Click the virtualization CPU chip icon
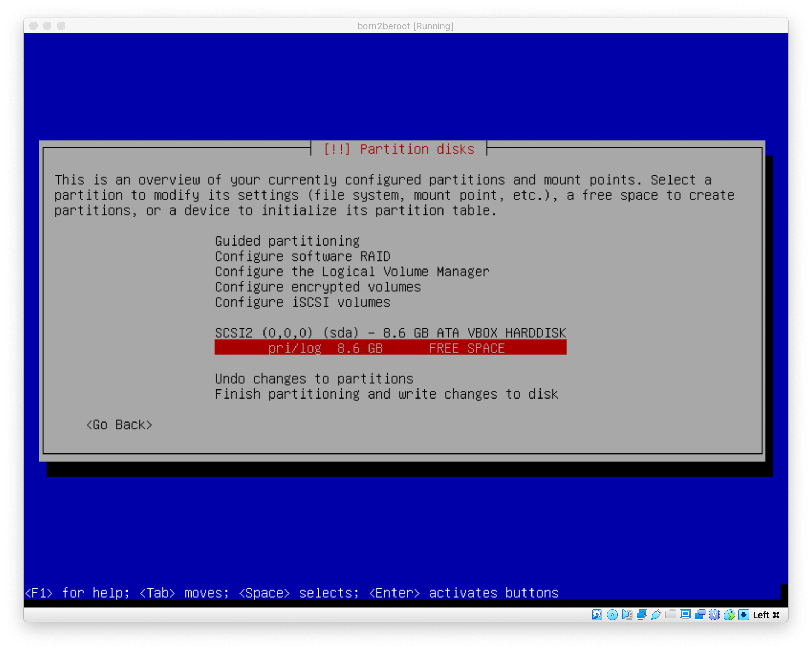812x651 pixels. [x=714, y=615]
